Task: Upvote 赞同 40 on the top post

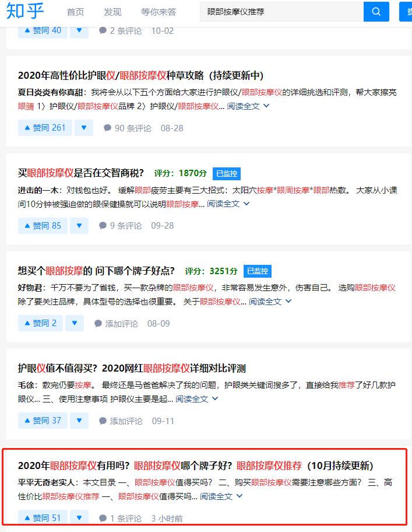Action: click(x=43, y=30)
